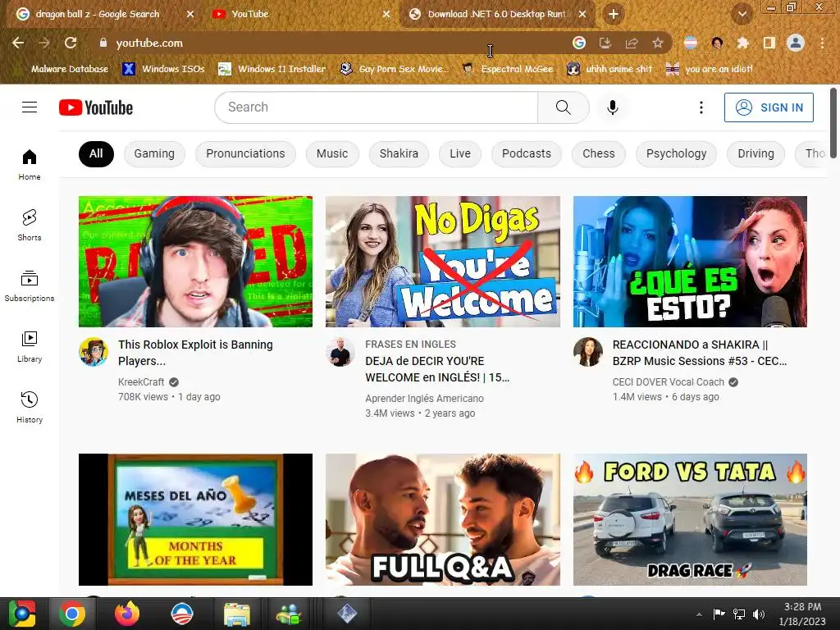Image resolution: width=840 pixels, height=630 pixels.
Task: Click Aprender Inglés Americano channel avatar
Action: click(x=340, y=352)
